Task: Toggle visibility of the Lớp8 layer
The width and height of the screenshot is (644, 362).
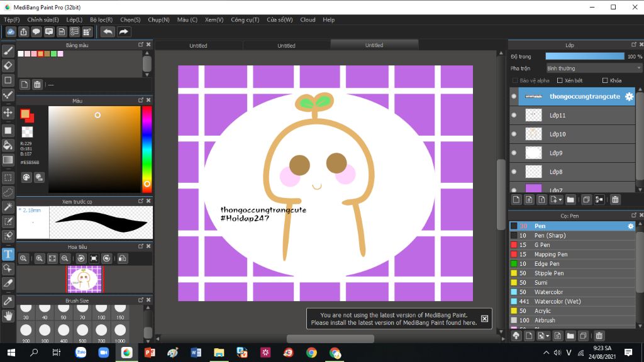Action: click(514, 172)
